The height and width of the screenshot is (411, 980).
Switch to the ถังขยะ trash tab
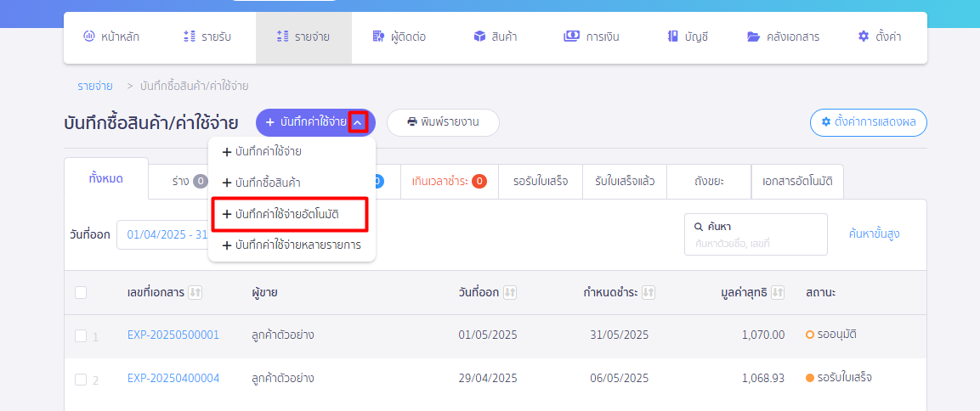point(709,182)
